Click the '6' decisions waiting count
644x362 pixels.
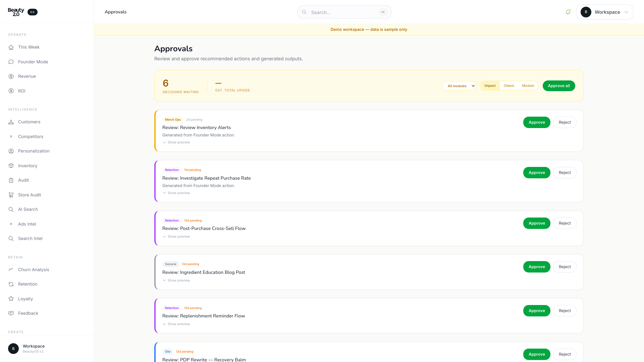point(166,83)
